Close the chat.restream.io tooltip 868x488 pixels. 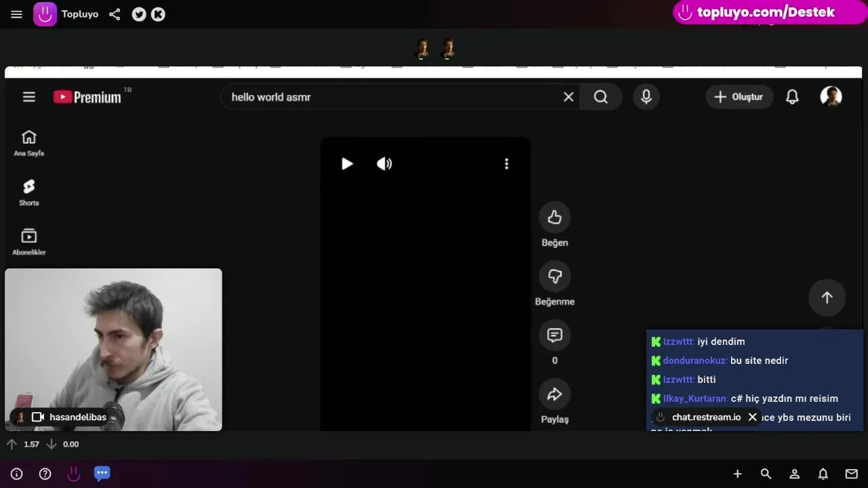pos(752,417)
